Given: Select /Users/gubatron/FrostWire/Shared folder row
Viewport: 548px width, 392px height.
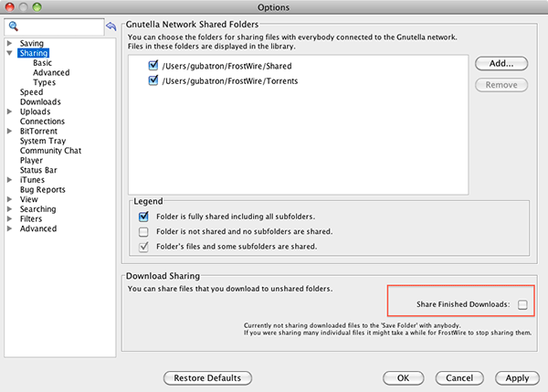Looking at the screenshot, I should [x=227, y=66].
